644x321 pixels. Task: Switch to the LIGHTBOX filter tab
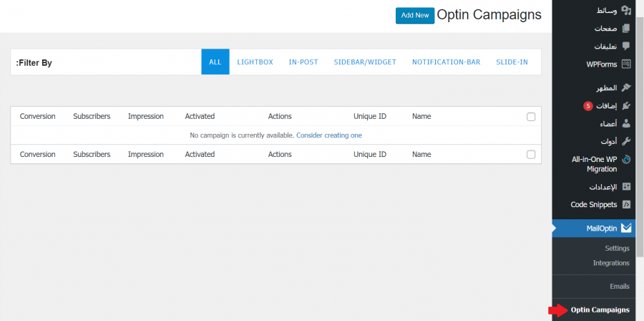click(x=255, y=62)
